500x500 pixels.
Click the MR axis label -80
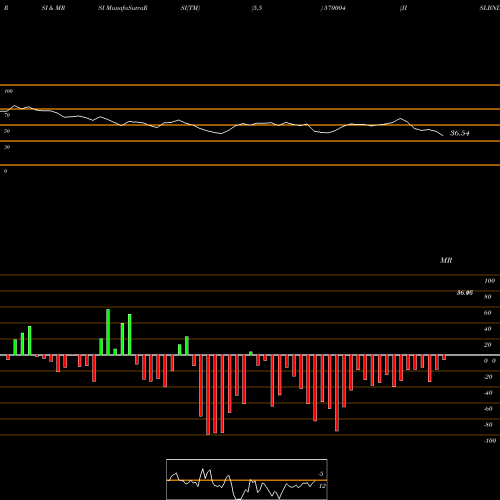488,425
